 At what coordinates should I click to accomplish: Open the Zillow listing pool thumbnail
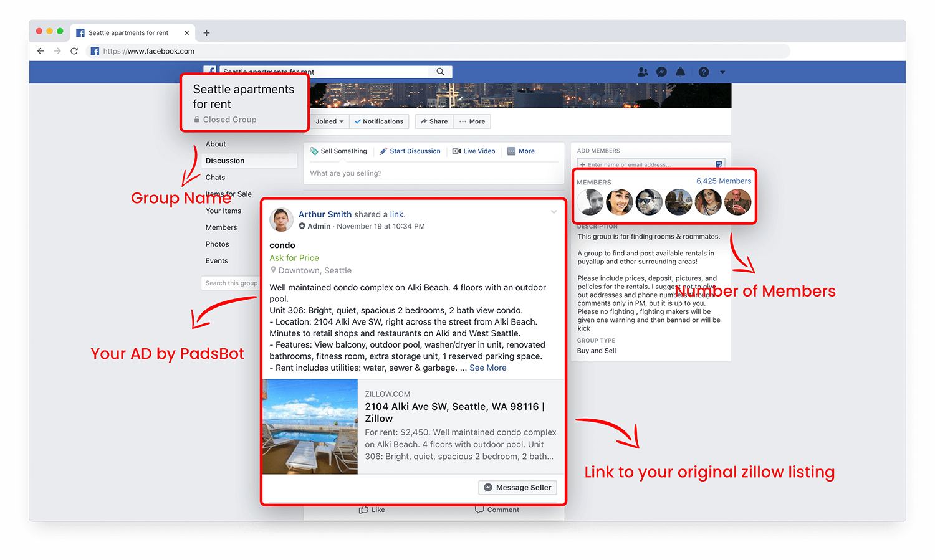click(310, 427)
